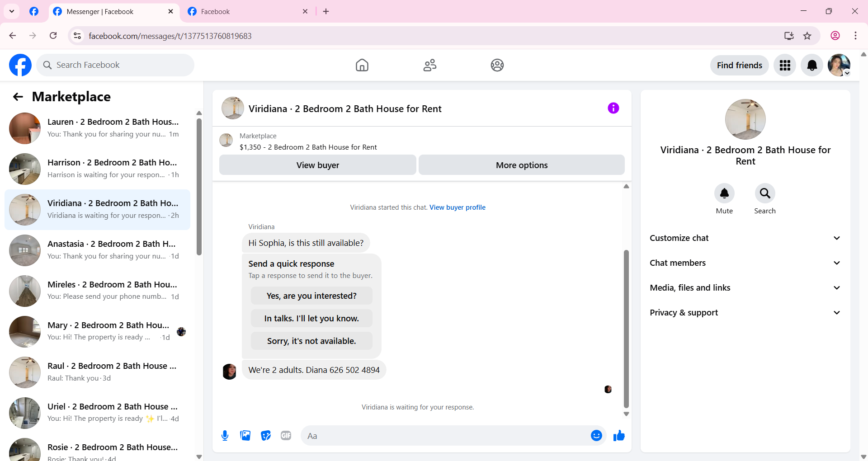868x461 pixels.
Task: Click the View buyer button
Action: click(x=318, y=165)
